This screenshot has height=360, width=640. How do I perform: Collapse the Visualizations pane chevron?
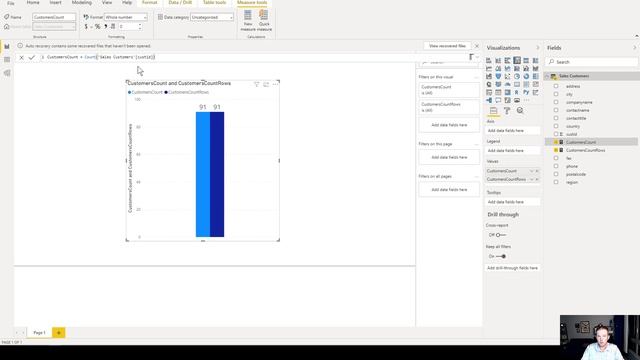click(538, 48)
